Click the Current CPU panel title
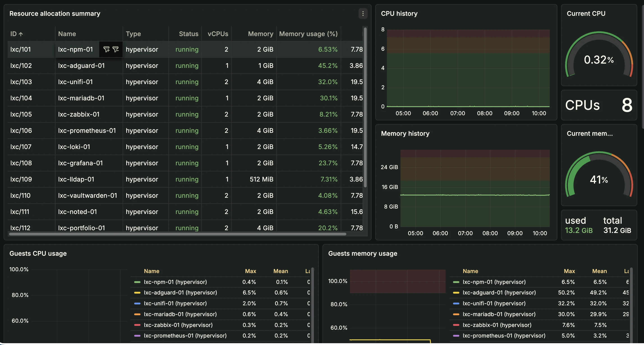The height and width of the screenshot is (345, 644). [586, 14]
